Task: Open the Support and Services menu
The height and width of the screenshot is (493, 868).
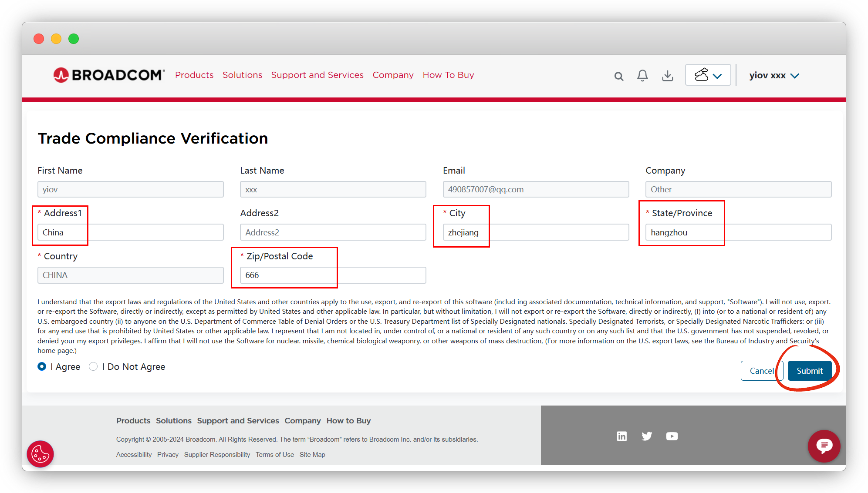Action: [317, 75]
